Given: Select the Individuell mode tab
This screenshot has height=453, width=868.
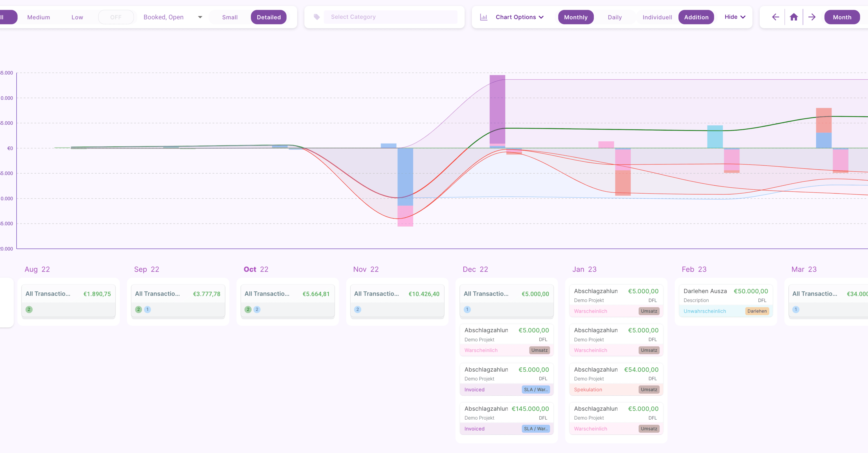Looking at the screenshot, I should click(657, 17).
